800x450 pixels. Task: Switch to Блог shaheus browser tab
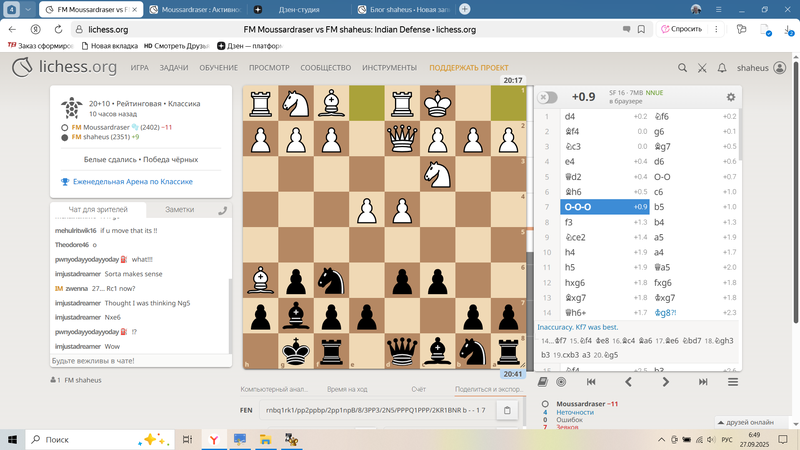pyautogui.click(x=403, y=10)
